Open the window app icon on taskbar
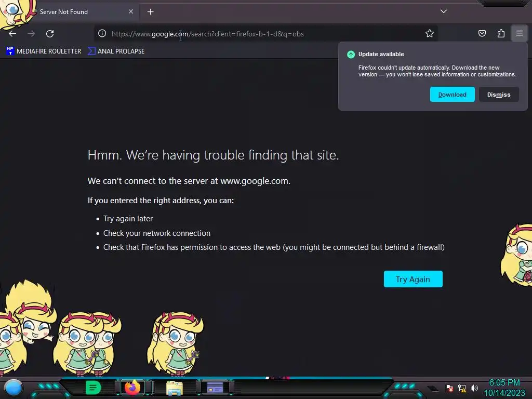The width and height of the screenshot is (532, 399). (215, 388)
